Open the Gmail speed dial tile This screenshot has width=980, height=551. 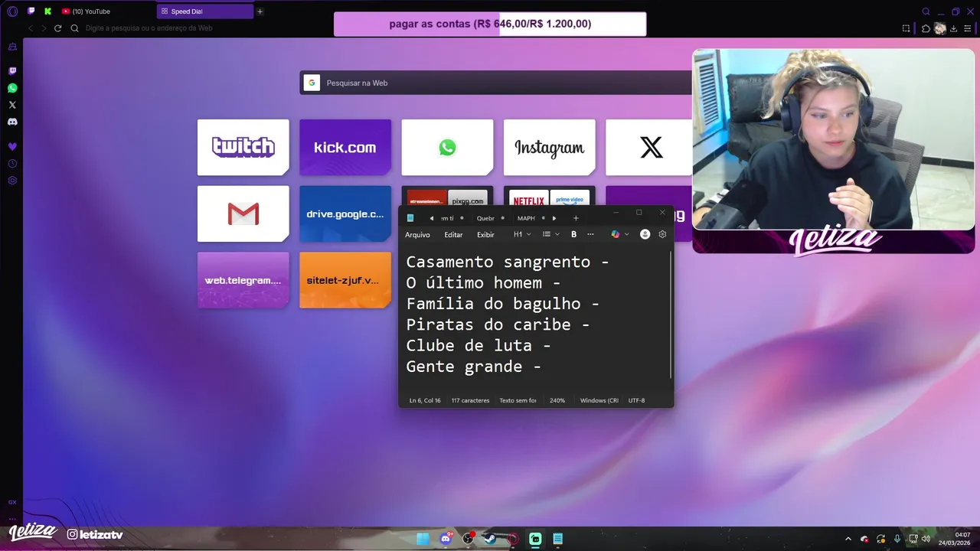pos(243,214)
